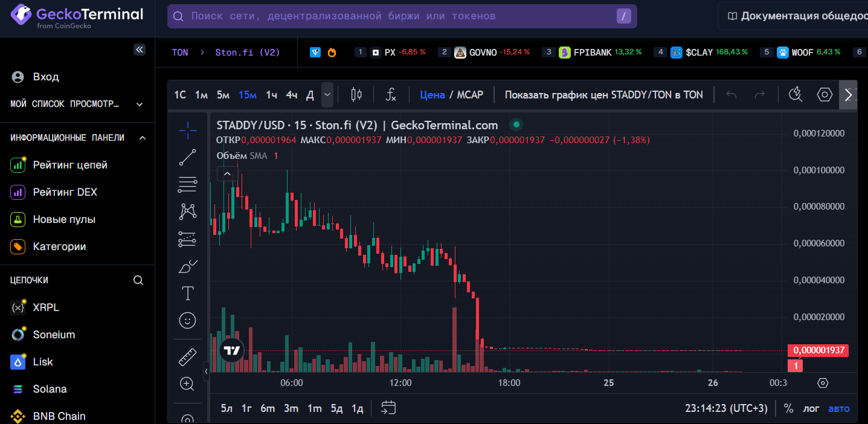
Task: Switch chart to MCAP view
Action: click(x=470, y=94)
